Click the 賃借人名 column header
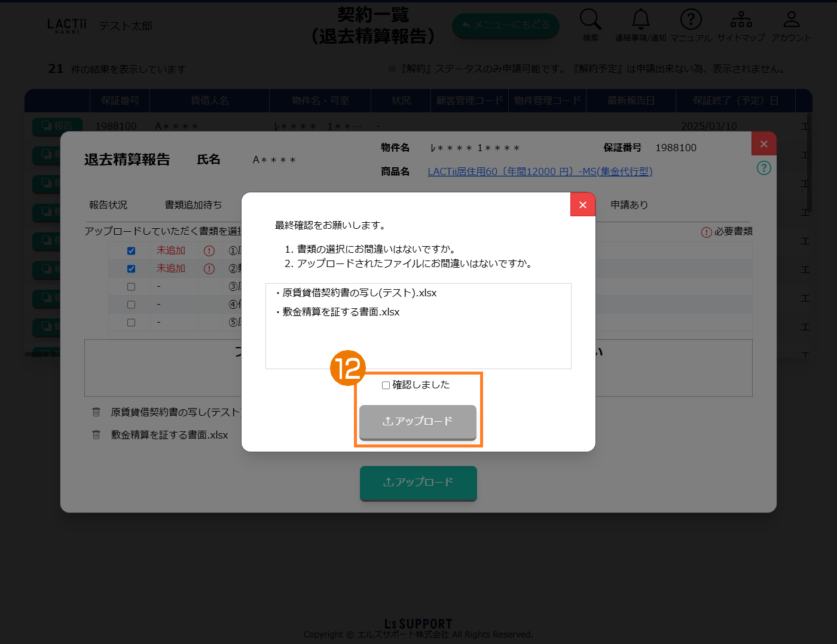The width and height of the screenshot is (837, 644). [x=209, y=100]
